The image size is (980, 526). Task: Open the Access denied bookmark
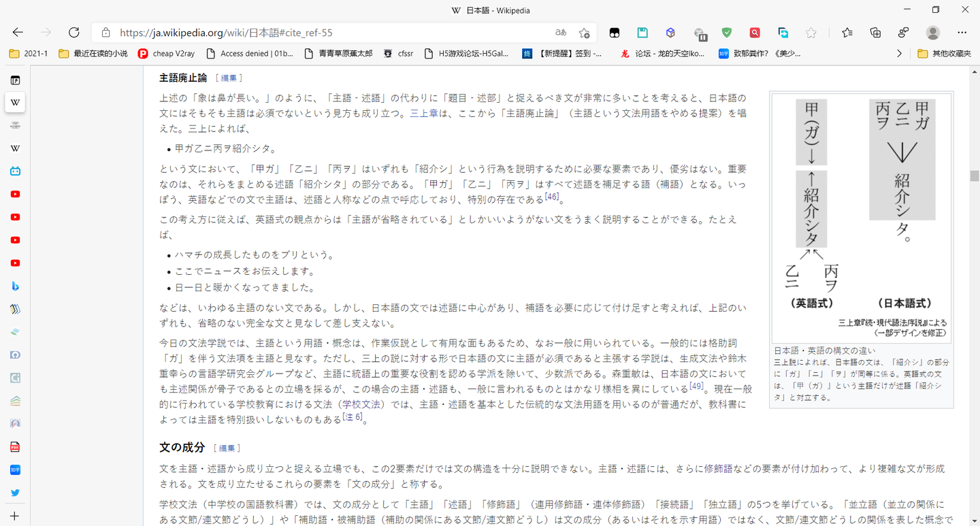point(250,53)
